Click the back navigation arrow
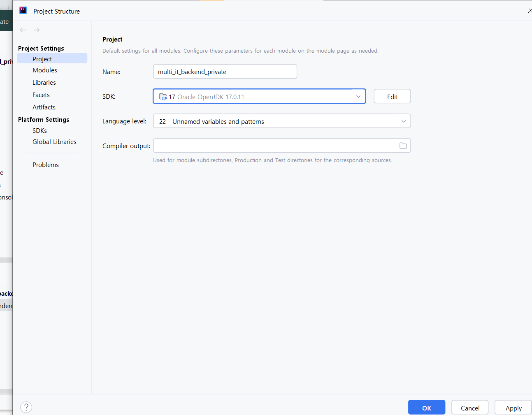 [x=23, y=30]
